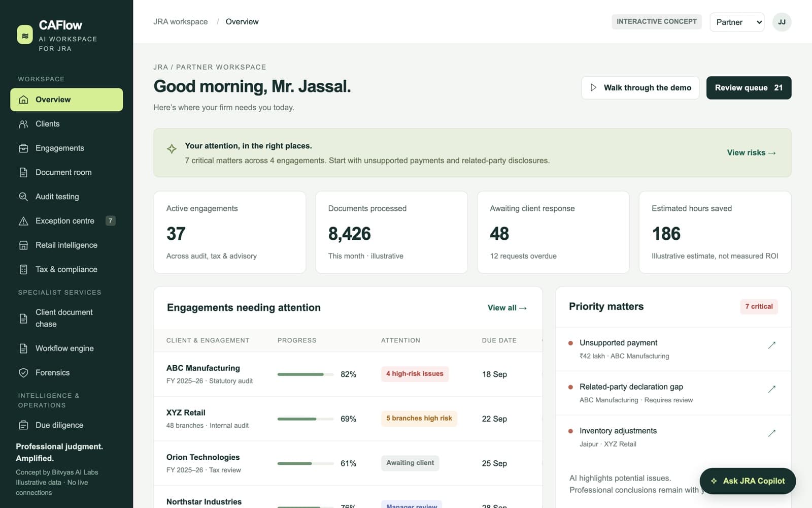Click View all engagements link
This screenshot has height=508, width=812.
click(x=507, y=308)
